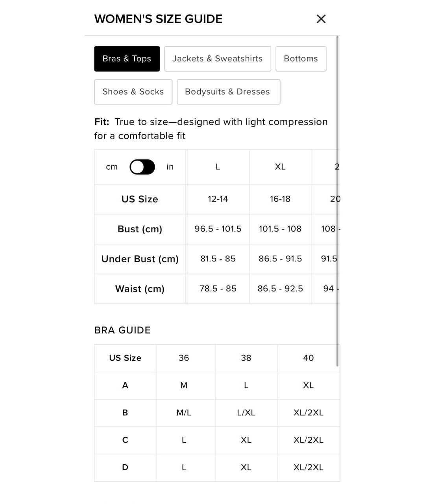Click the L size column header
This screenshot has width=425, height=504.
coord(218,167)
